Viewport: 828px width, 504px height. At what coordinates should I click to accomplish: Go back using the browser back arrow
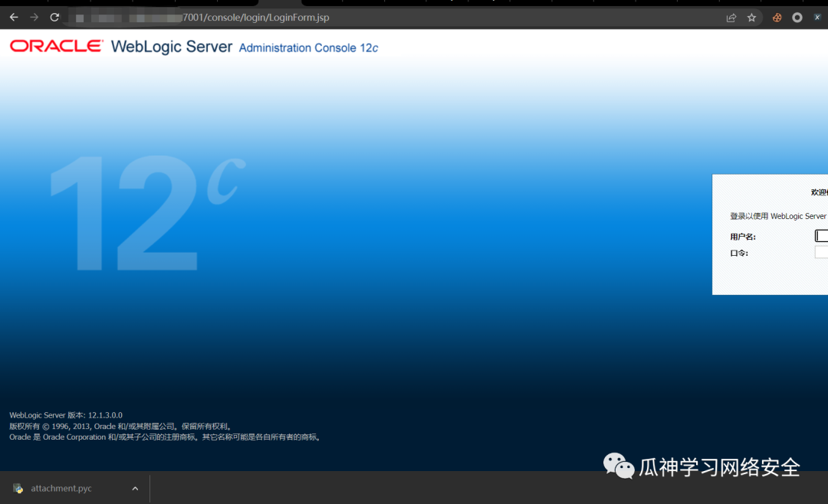[x=15, y=18]
